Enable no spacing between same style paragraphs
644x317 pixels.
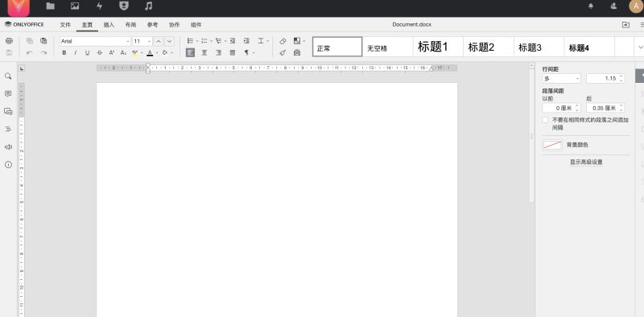click(546, 120)
